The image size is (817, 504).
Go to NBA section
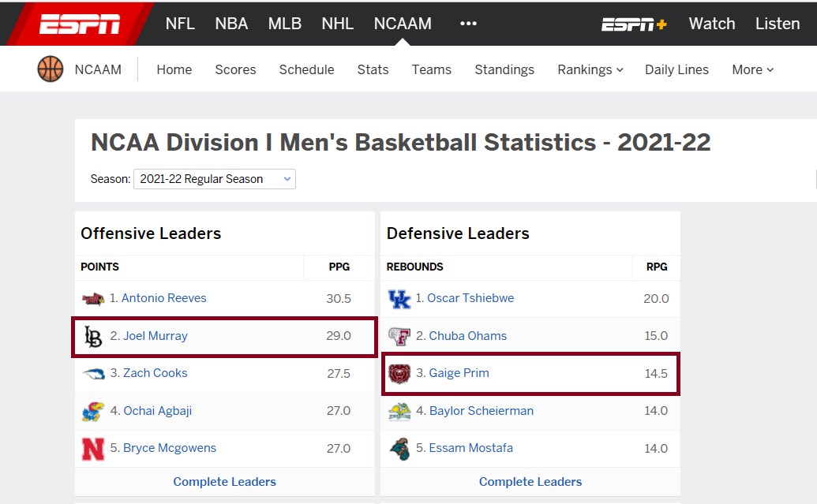tap(231, 24)
